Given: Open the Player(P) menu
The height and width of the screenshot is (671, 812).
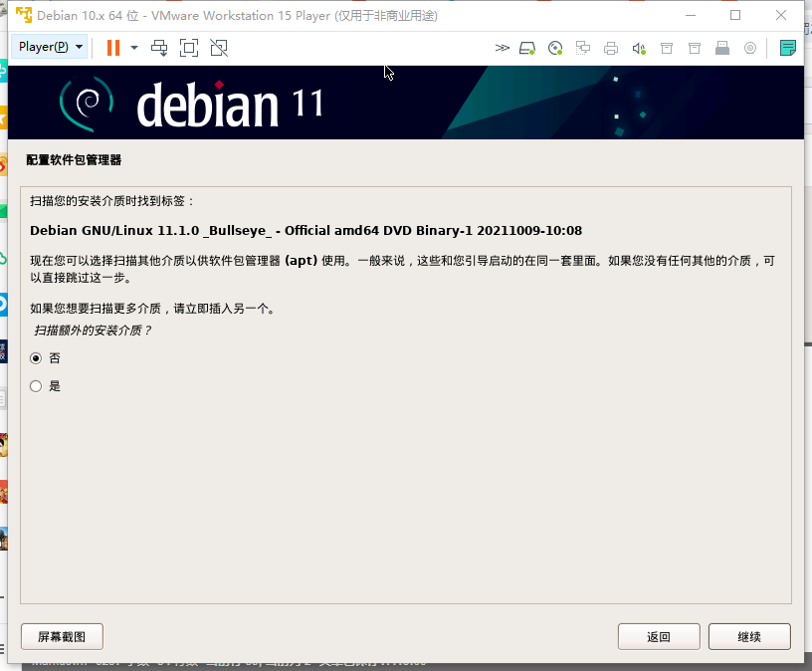Looking at the screenshot, I should pos(50,47).
